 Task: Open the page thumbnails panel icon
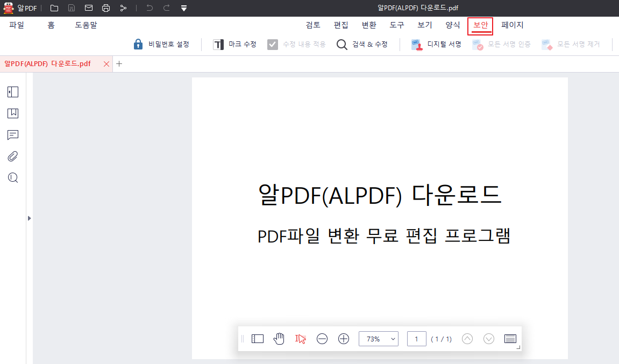point(12,92)
